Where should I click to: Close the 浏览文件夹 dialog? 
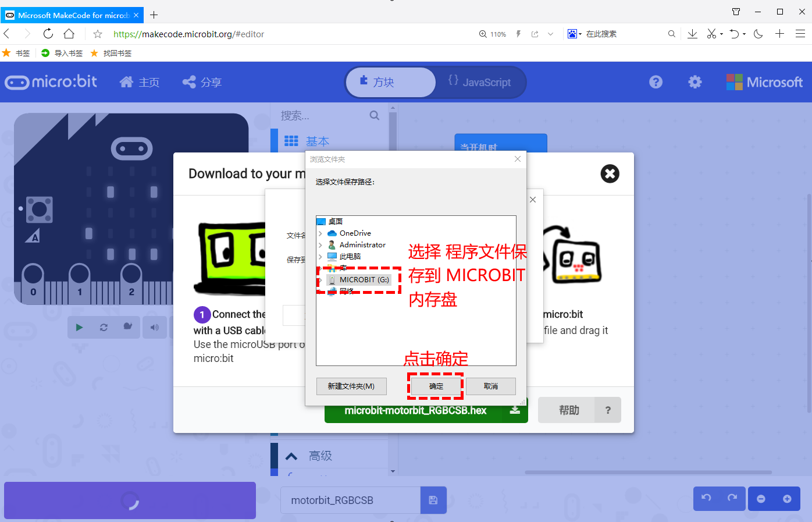tap(518, 159)
